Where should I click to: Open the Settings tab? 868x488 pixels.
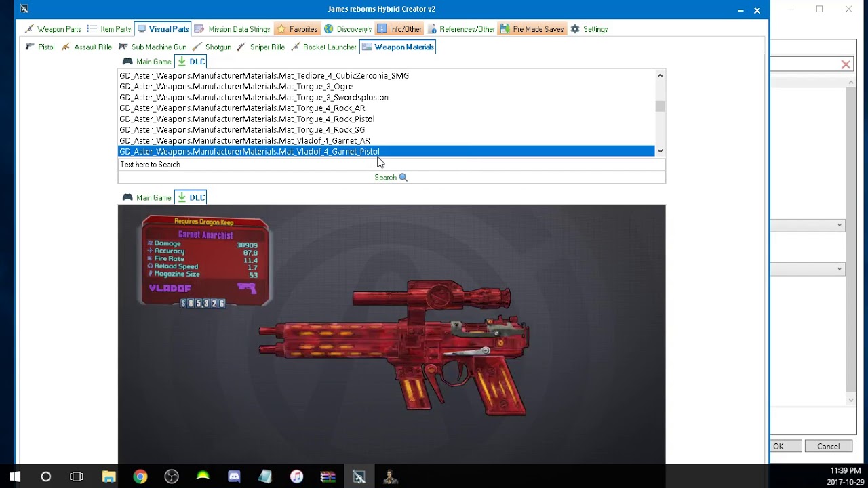point(589,29)
